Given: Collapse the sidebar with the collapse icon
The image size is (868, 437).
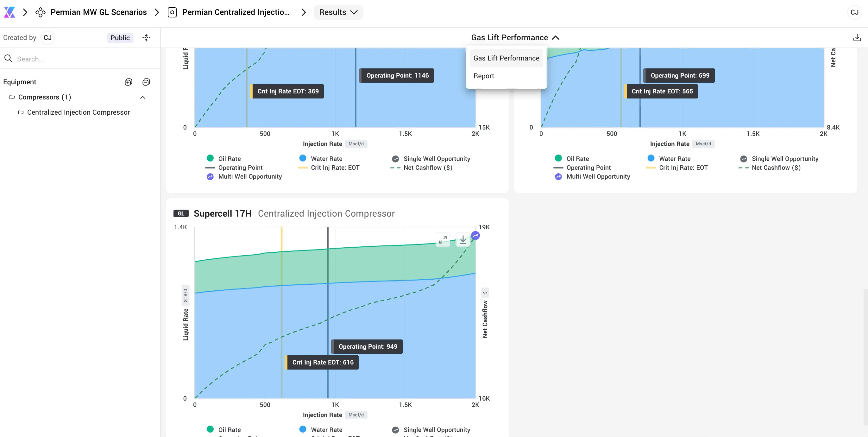Looking at the screenshot, I should pos(146,37).
